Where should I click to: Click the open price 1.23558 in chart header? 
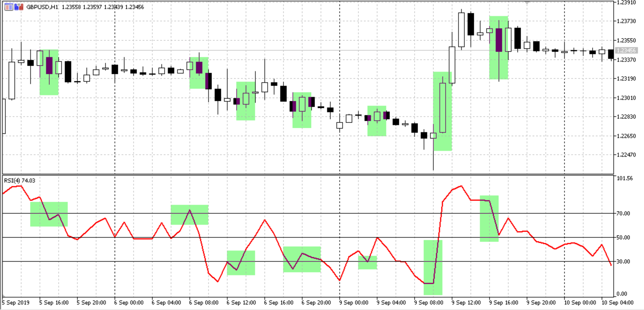(x=71, y=7)
